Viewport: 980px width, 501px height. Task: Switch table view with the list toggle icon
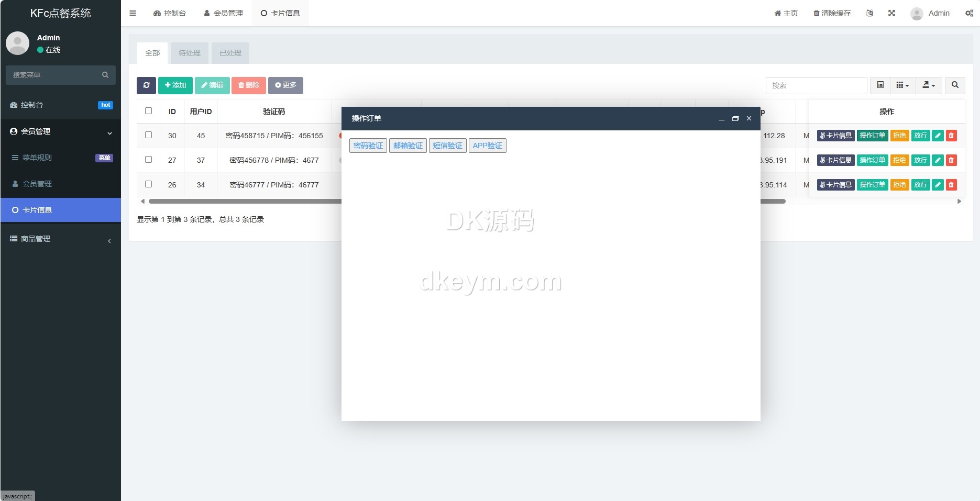tap(880, 85)
